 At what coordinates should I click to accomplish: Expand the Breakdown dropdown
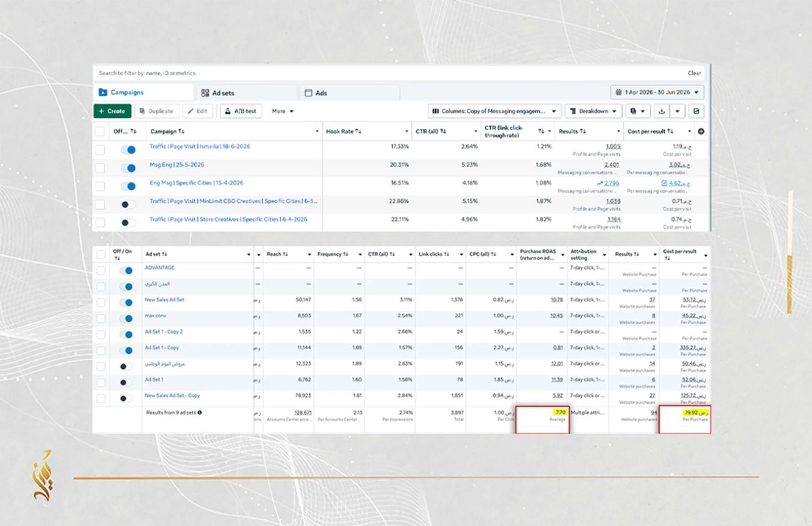tap(594, 111)
